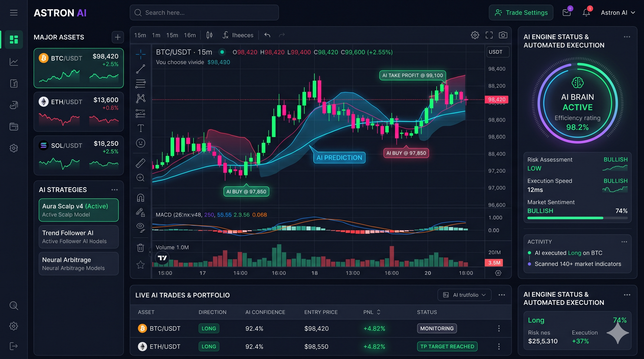This screenshot has height=359, width=644.
Task: Select the horizontal lines Fibonacci tool
Action: tap(140, 84)
